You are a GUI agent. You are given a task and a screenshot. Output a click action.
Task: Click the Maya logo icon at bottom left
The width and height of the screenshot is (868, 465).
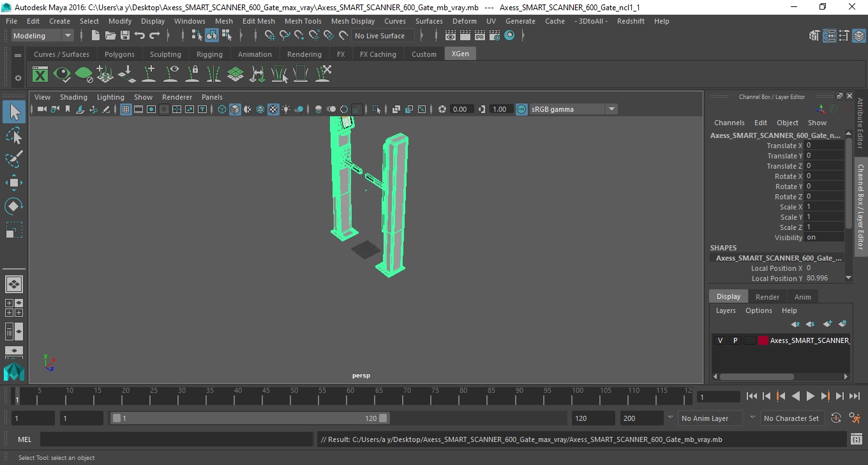(x=14, y=371)
